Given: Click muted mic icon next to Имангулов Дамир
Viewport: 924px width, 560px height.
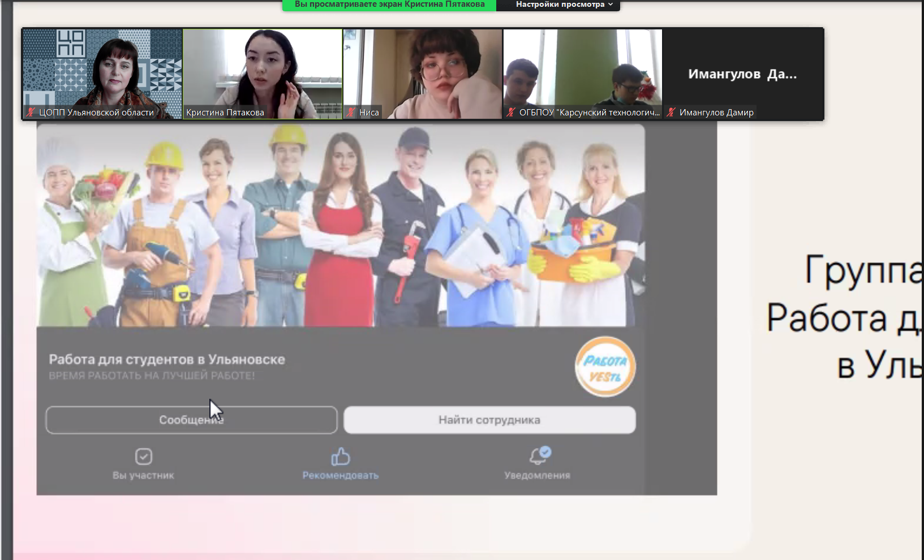Looking at the screenshot, I should pyautogui.click(x=671, y=113).
